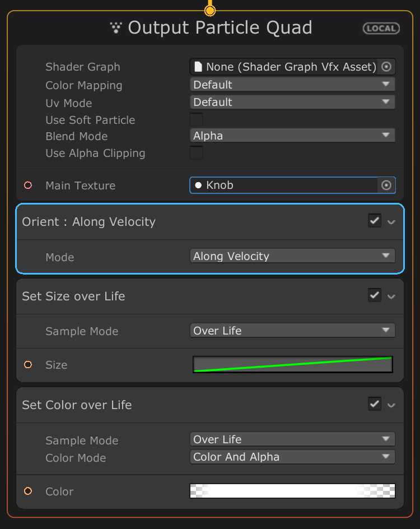Click the Output Particle Quad title icon

pos(116,27)
